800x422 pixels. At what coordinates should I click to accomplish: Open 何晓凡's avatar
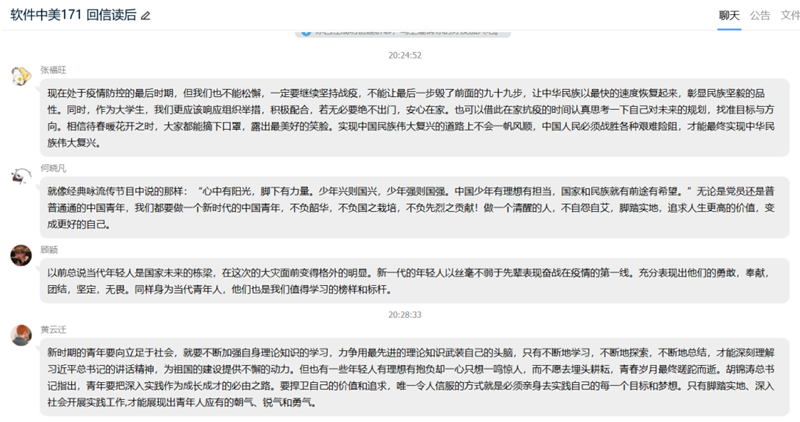tap(21, 175)
